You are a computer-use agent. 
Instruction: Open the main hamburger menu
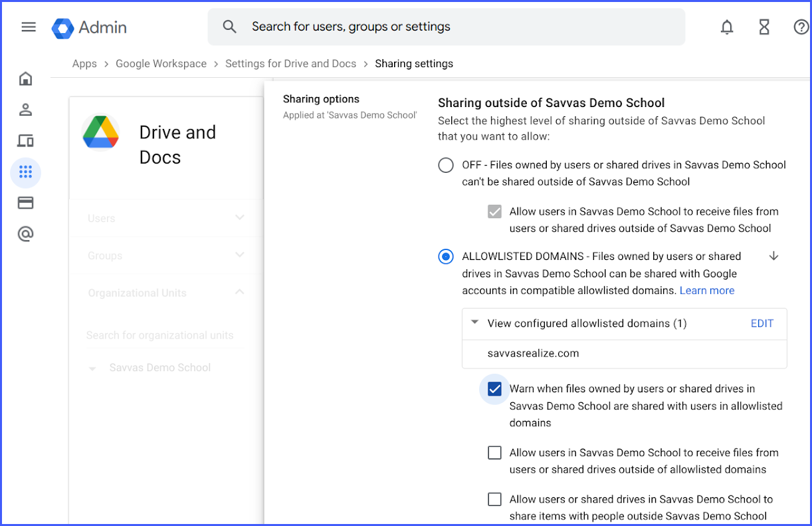click(x=29, y=27)
